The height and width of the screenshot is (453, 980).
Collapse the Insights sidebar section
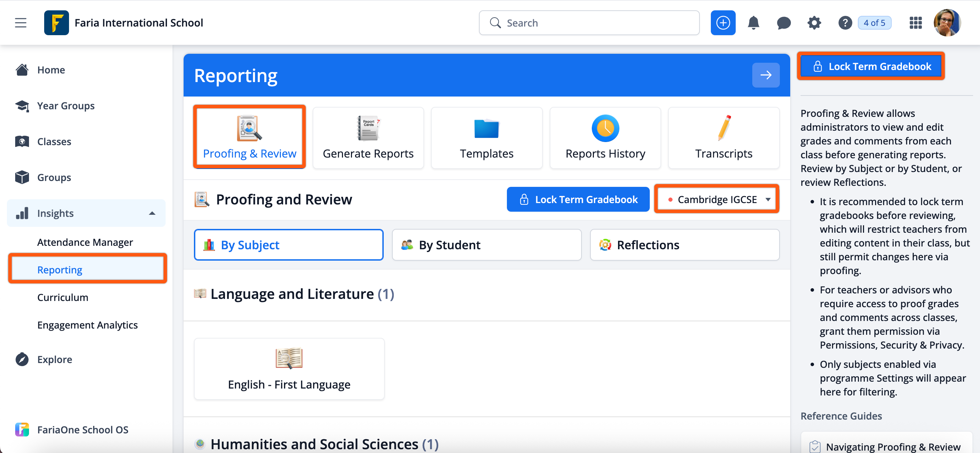(152, 213)
